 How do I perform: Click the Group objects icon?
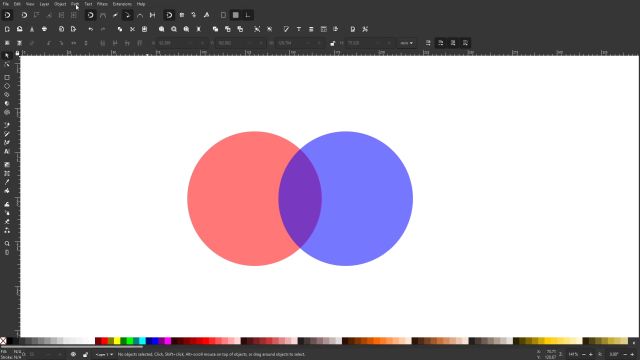pos(257,29)
